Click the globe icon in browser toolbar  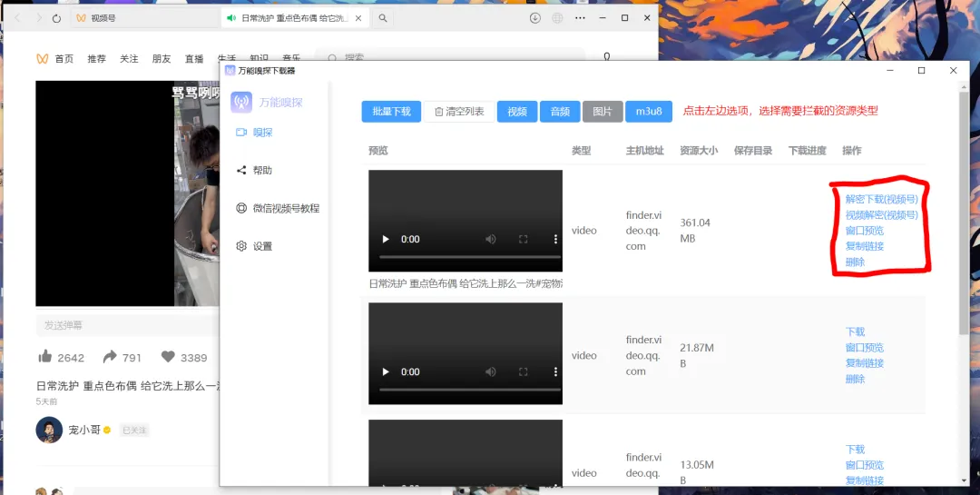click(557, 18)
